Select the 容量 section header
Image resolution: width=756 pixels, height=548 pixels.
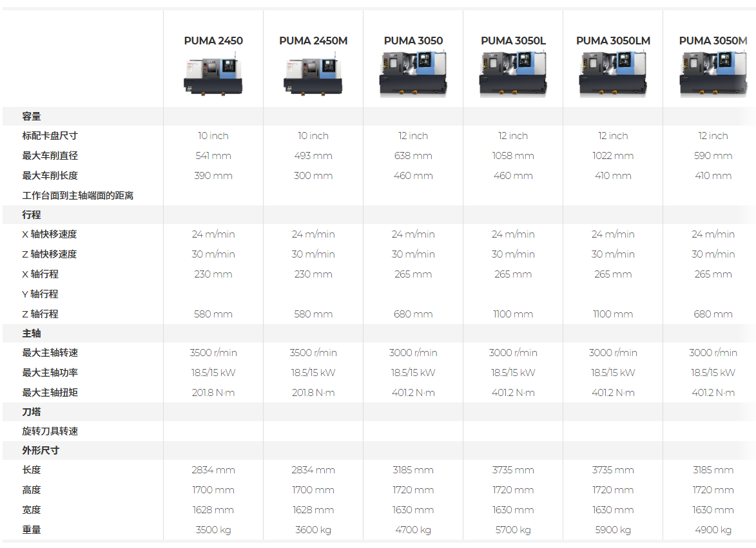tap(32, 117)
